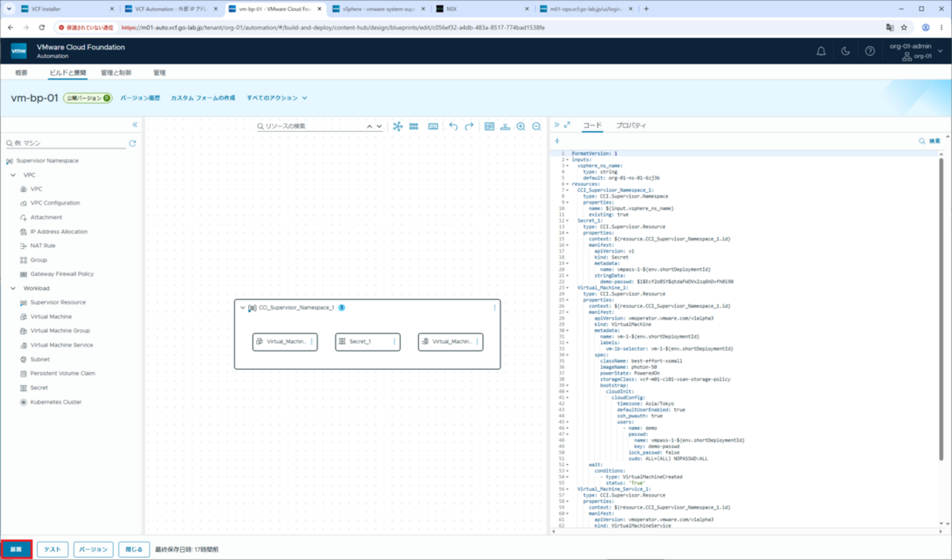Bookmark this page with star icon
Screen dimensions: 952x560
coord(904,27)
